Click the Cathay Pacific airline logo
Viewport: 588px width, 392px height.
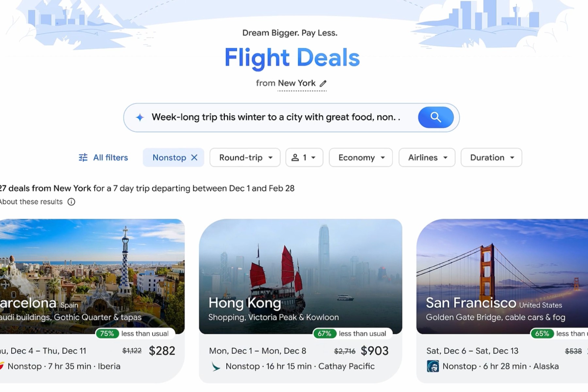(215, 367)
